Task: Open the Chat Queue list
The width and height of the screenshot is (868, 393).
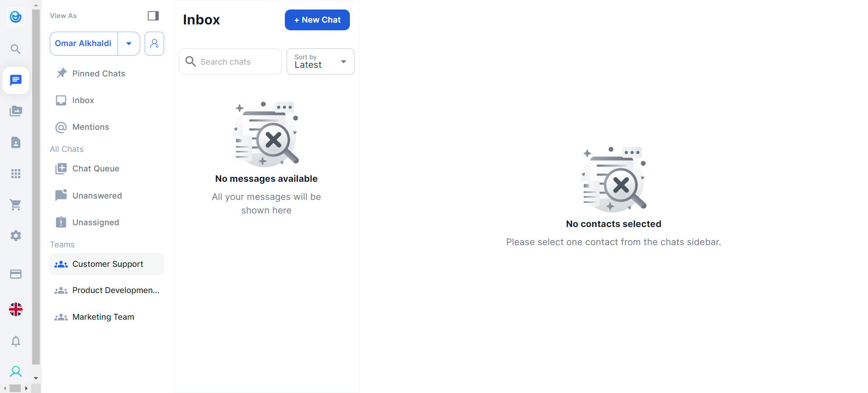Action: [95, 169]
